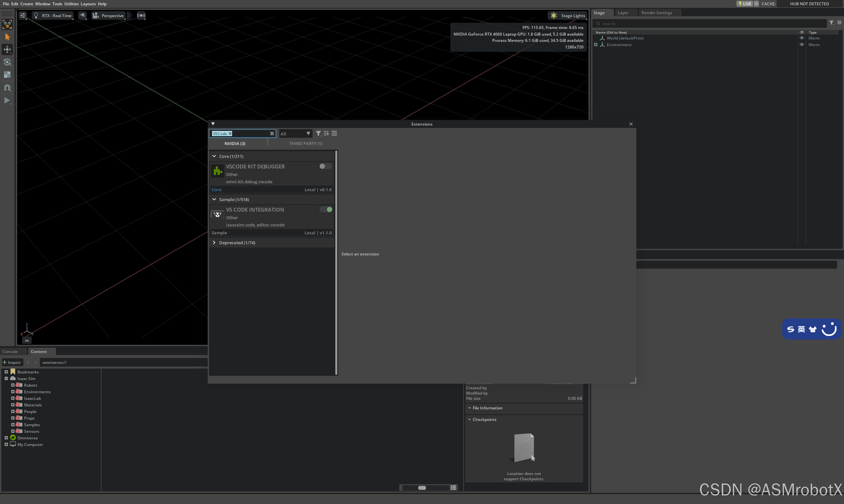
Task: Disable the VS Code Integration extension
Action: point(326,210)
